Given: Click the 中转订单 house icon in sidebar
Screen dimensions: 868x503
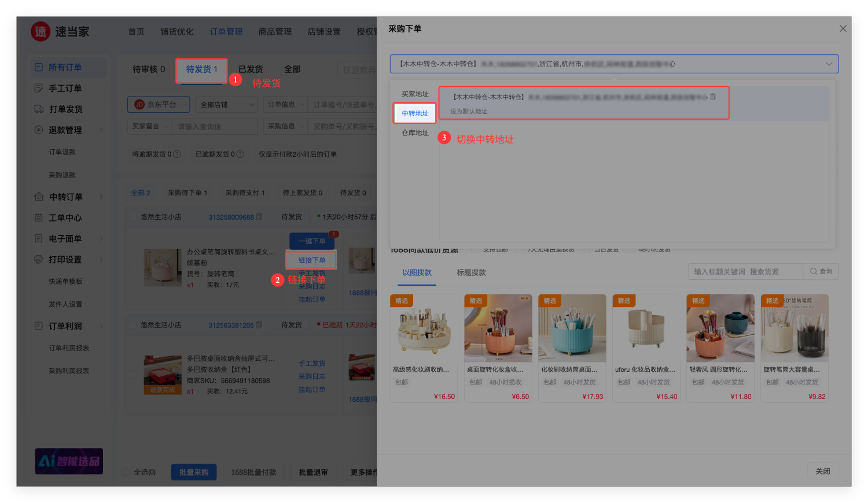Looking at the screenshot, I should pyautogui.click(x=39, y=197).
